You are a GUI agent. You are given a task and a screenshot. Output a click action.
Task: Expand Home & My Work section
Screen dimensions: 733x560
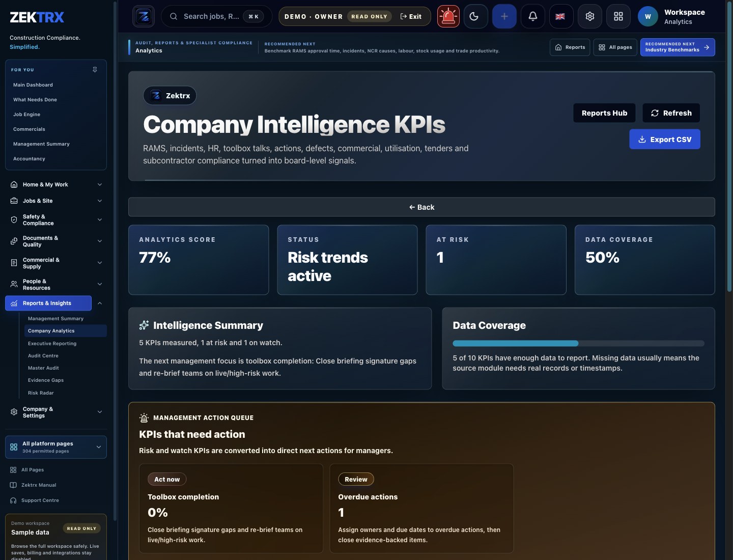(x=100, y=184)
